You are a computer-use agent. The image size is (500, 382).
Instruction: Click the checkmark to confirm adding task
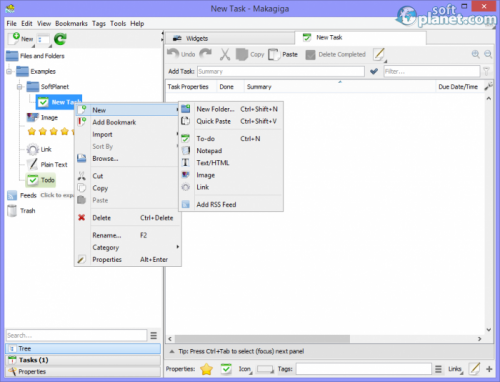tap(374, 71)
